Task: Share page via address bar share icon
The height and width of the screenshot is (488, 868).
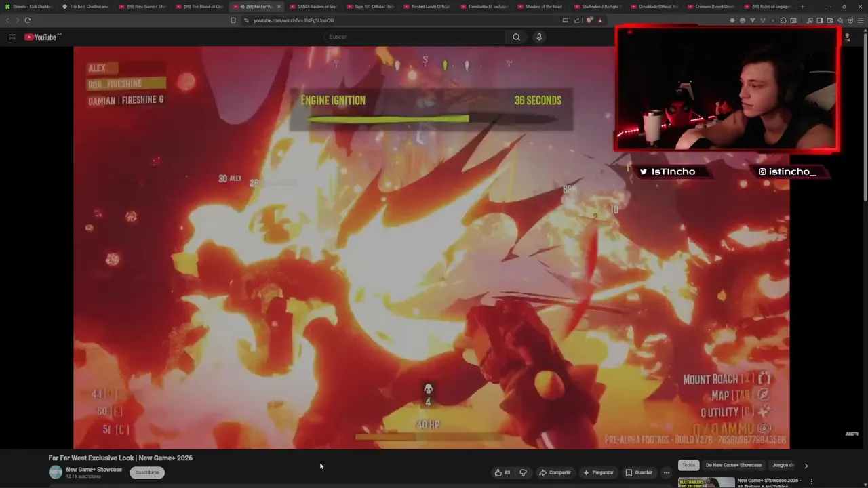Action: (577, 20)
